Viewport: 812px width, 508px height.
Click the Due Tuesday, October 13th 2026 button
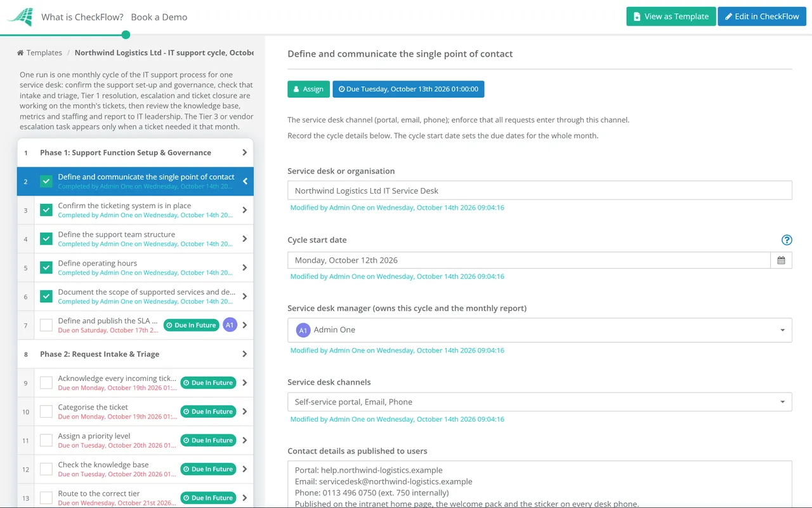409,89
